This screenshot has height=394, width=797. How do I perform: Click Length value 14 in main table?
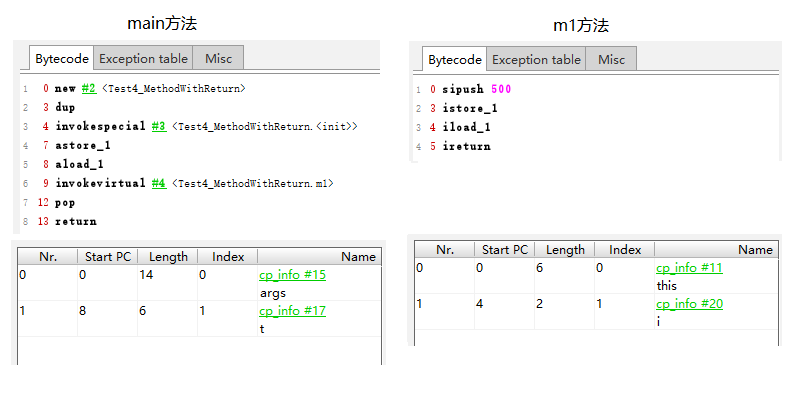tap(145, 275)
